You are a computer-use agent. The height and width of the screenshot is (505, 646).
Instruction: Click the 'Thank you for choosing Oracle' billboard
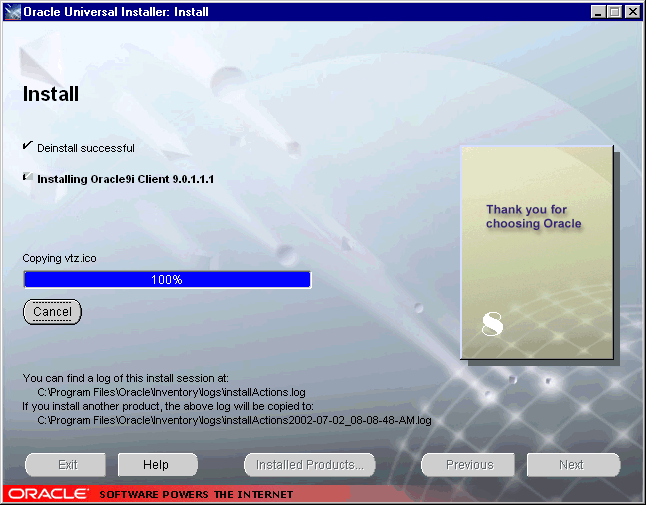537,252
